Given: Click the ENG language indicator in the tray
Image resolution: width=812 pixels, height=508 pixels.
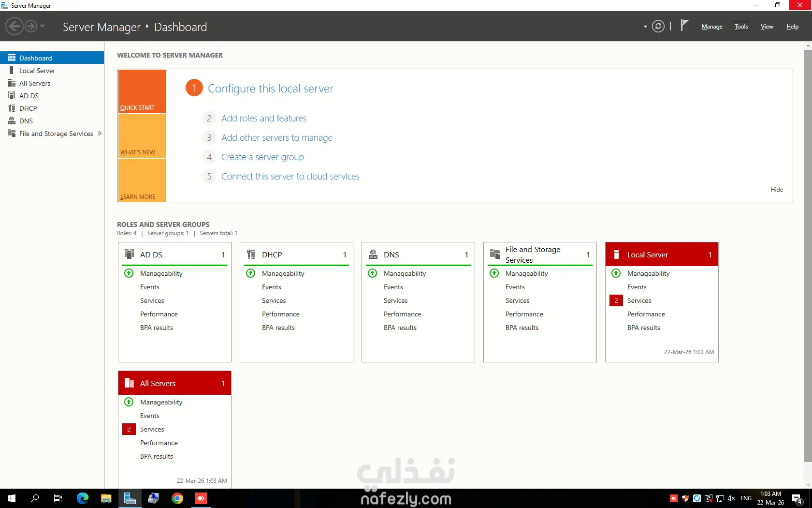Looking at the screenshot, I should 746,498.
